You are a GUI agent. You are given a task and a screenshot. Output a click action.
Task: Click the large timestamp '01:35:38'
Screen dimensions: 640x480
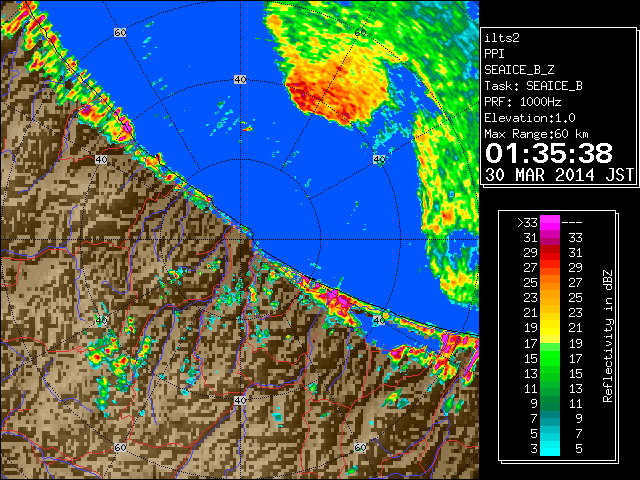549,153
